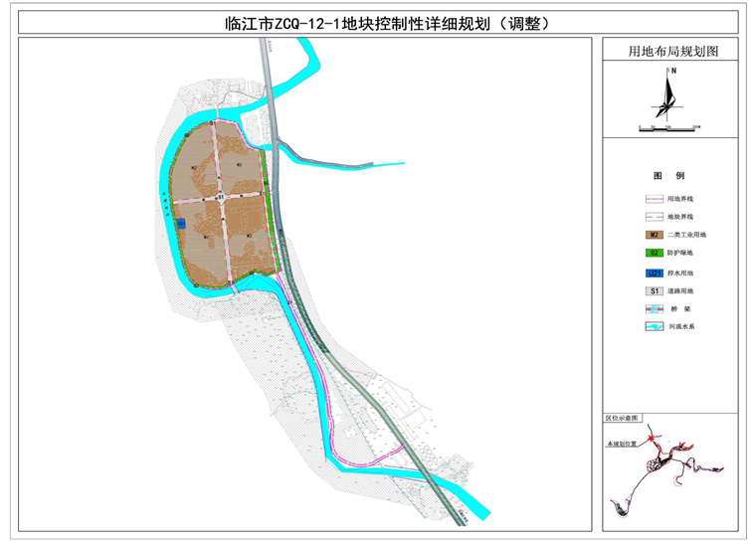Select the 河流水系 river legend symbol
The height and width of the screenshot is (545, 756).
click(654, 325)
